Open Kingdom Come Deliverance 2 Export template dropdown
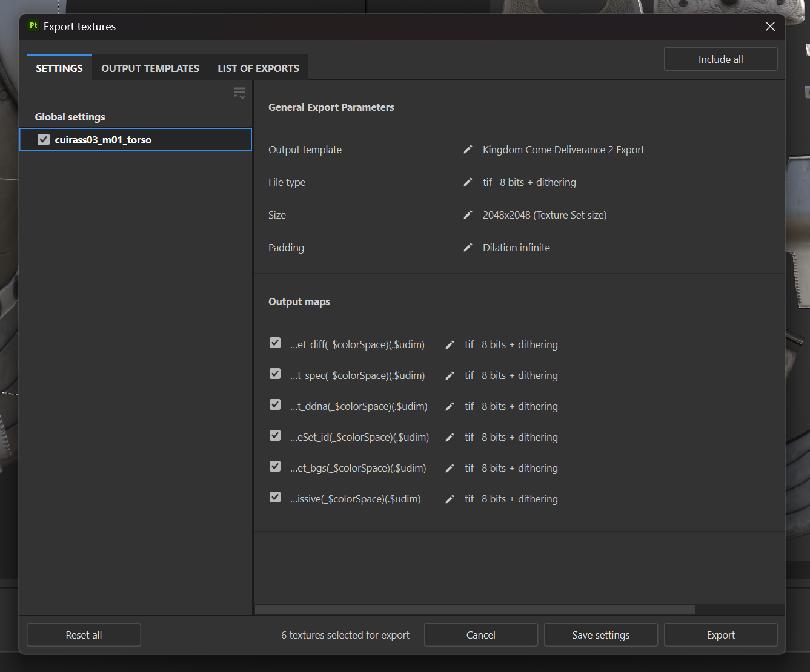Viewport: 810px width, 672px height. [x=563, y=150]
